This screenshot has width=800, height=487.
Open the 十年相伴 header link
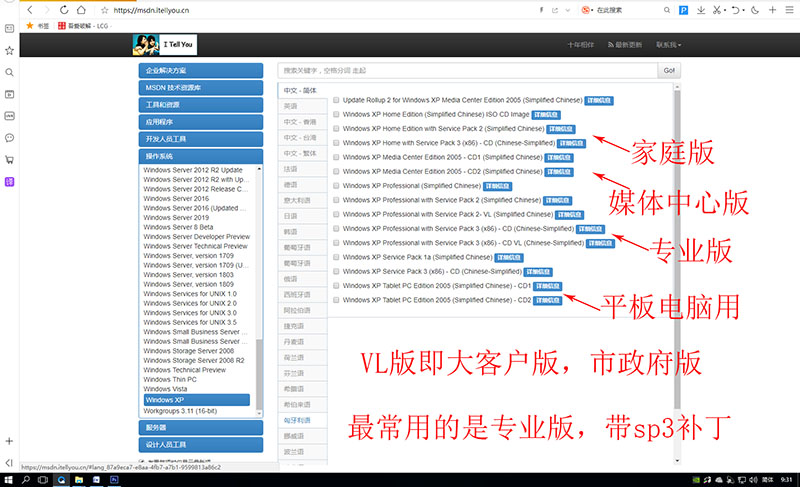click(x=581, y=45)
